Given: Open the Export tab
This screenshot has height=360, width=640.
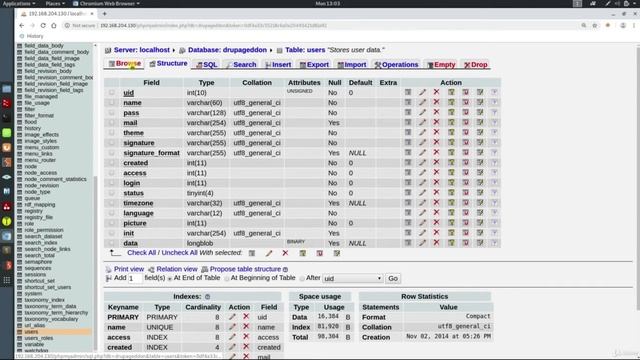Looking at the screenshot, I should click(314, 64).
